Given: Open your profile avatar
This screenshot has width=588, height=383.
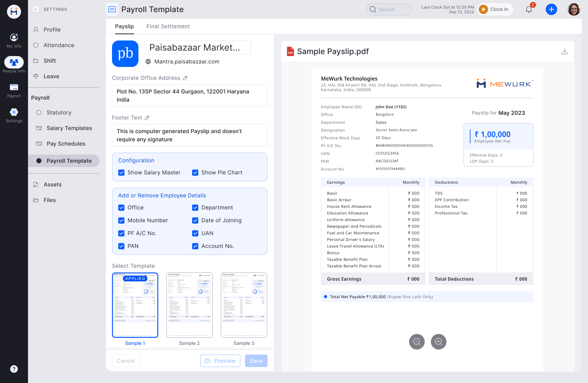Looking at the screenshot, I should coord(573,9).
